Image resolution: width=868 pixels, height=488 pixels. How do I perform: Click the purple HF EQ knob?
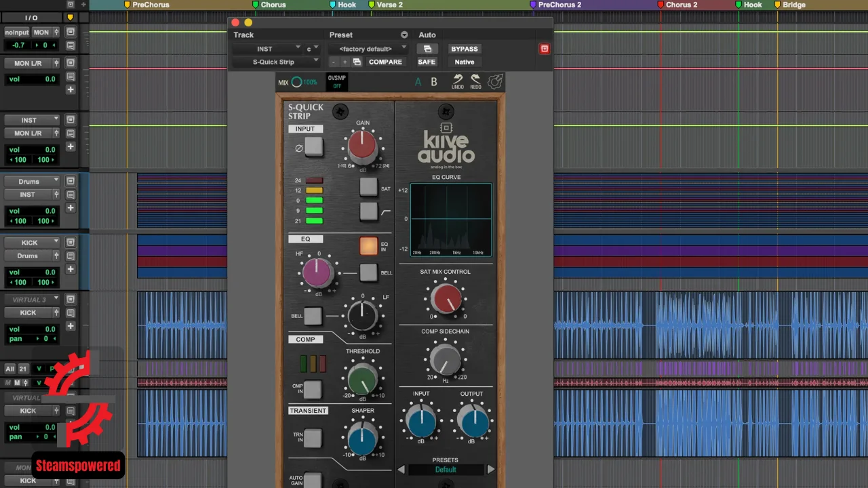pos(316,273)
